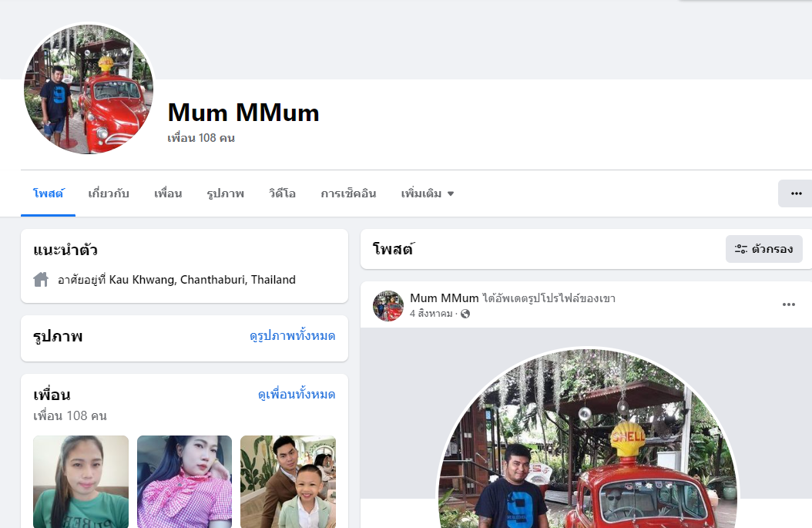Click the Mum MMum profile name heading
The width and height of the screenshot is (812, 528).
(x=243, y=113)
